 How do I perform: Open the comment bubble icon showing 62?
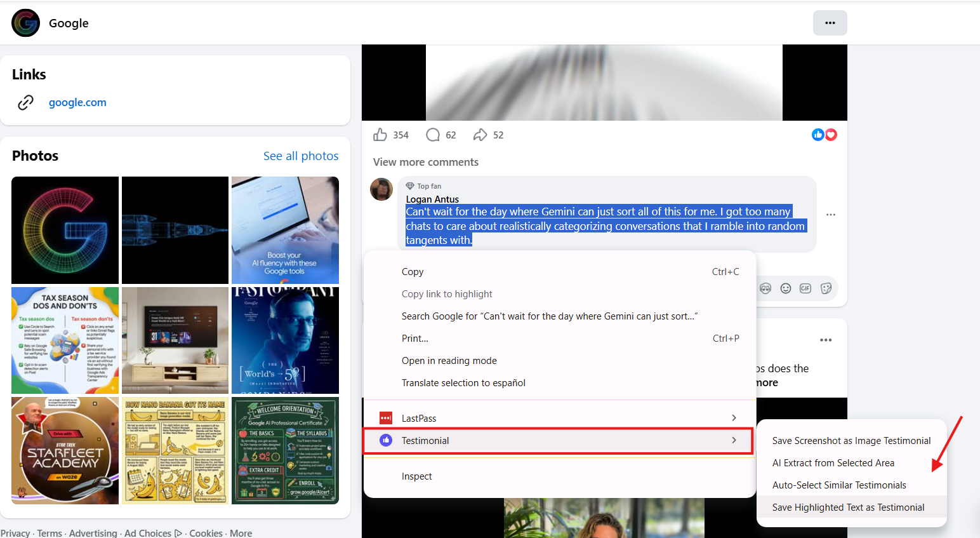[433, 135]
